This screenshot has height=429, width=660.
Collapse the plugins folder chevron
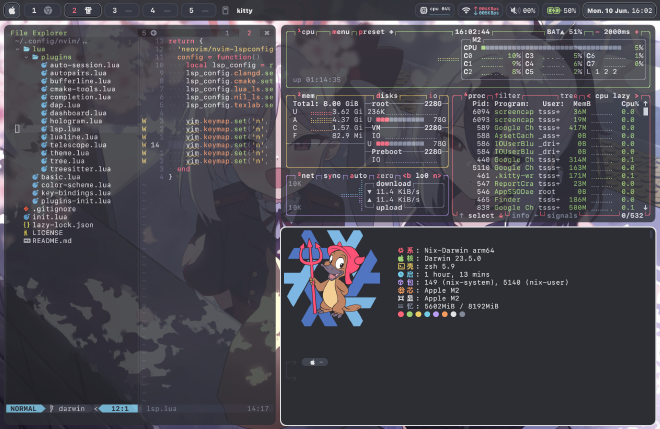[27, 57]
